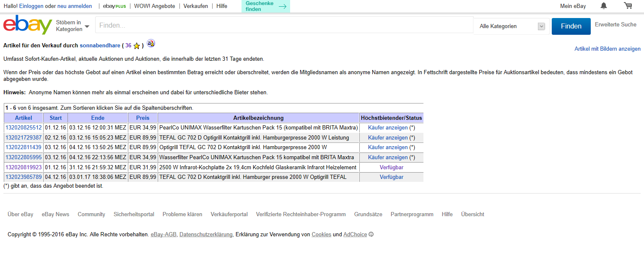Click Artikel mit Bildern anzeigen
The width and height of the screenshot is (644, 274).
click(608, 49)
